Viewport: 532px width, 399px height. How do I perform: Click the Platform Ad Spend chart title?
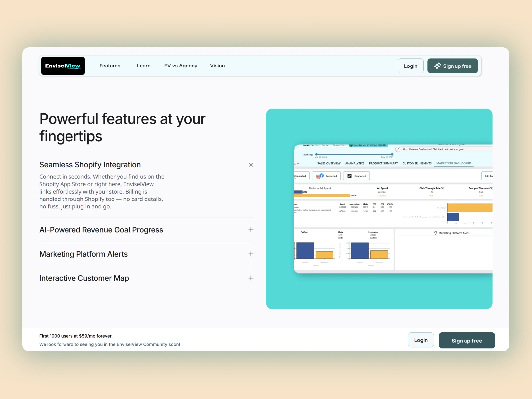[x=320, y=188]
